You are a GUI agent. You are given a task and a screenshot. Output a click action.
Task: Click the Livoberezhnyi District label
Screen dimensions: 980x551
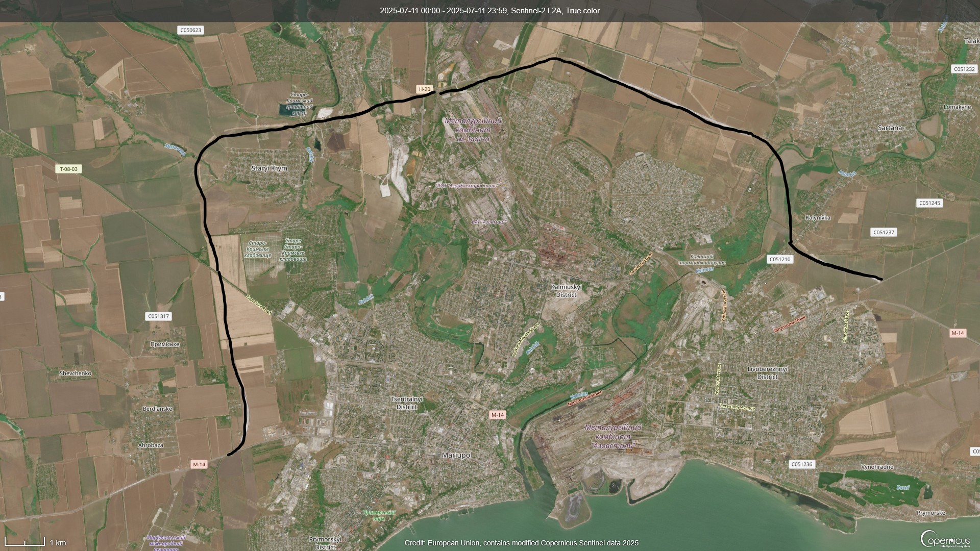click(767, 372)
